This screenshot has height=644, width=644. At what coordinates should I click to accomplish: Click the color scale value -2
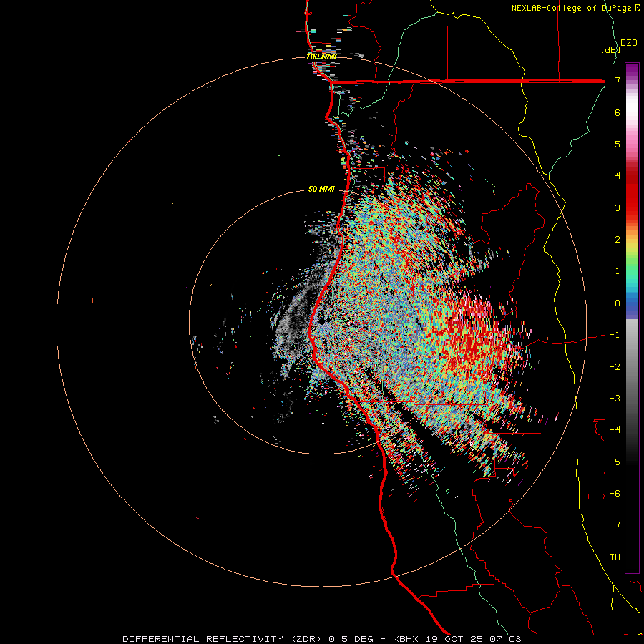[615, 367]
